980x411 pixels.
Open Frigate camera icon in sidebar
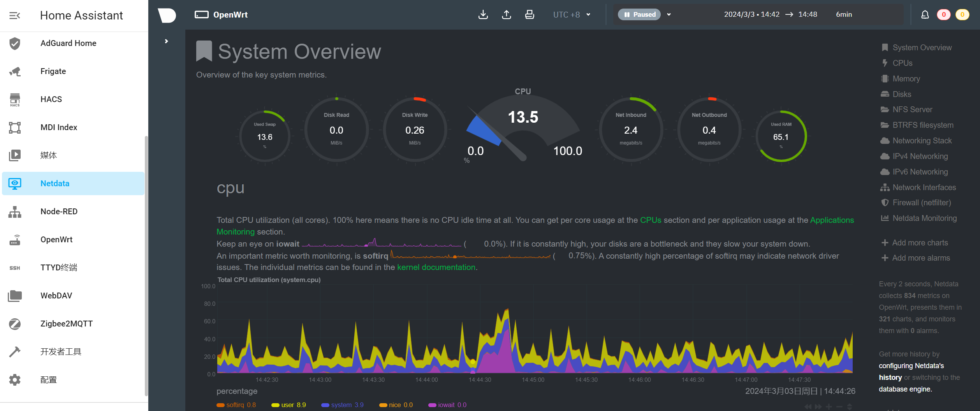click(15, 71)
